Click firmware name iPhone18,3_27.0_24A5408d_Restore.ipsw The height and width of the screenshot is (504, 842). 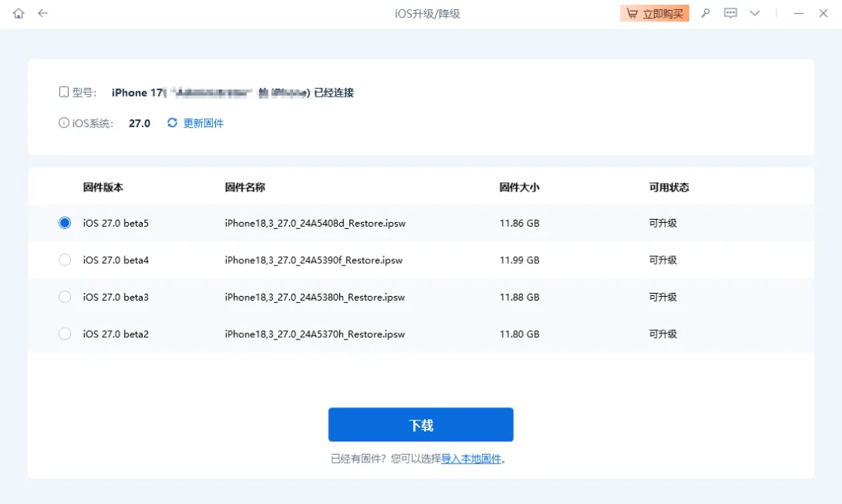coord(315,224)
